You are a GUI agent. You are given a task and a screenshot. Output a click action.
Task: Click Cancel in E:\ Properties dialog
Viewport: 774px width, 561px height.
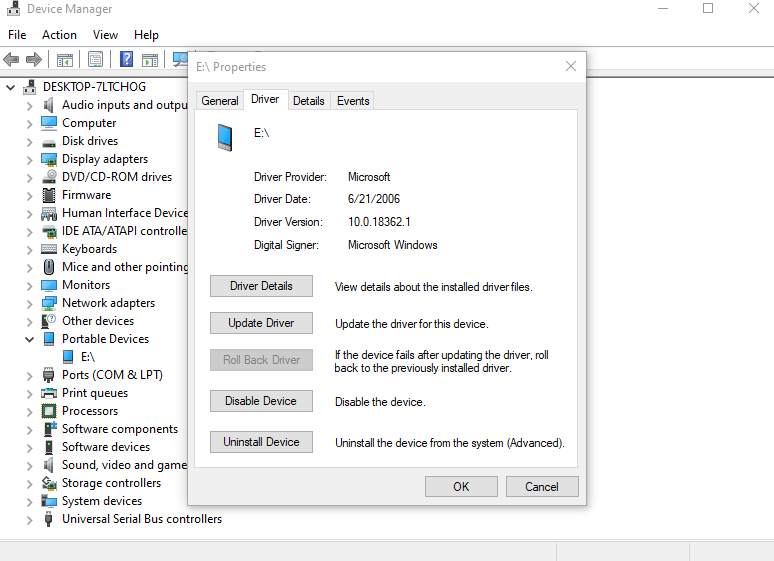(x=542, y=487)
